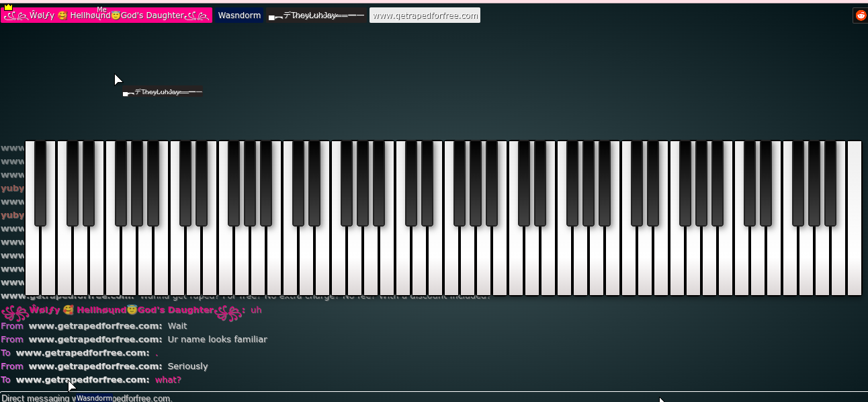The width and height of the screenshot is (868, 402).
Task: Click the 'Ur name looks familiar' chat message
Action: [217, 339]
